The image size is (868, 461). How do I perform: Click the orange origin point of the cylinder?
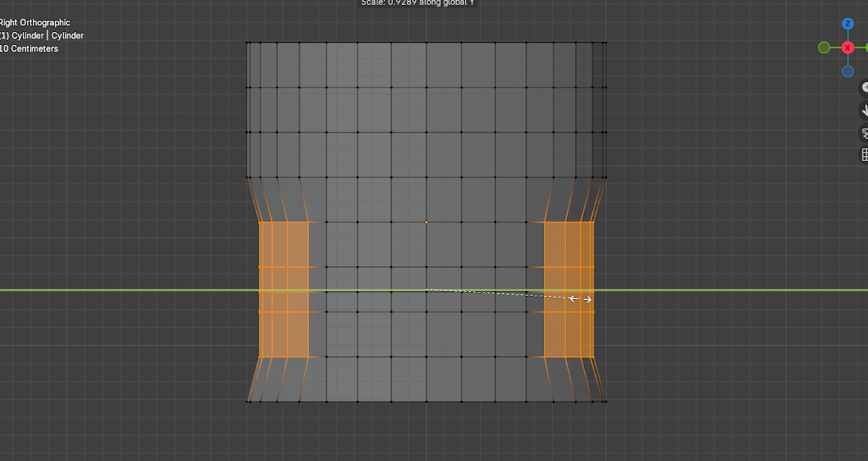(427, 222)
